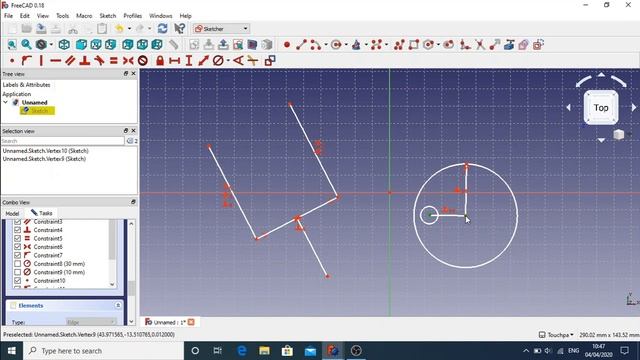Select the polyline tool
The image size is (640, 360).
click(x=400, y=44)
